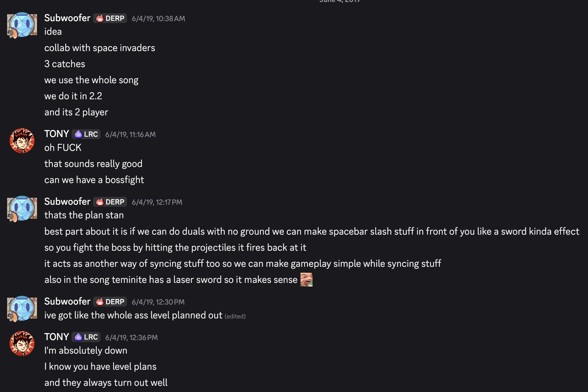
Task: Click Subwoofer's avatar on the 12:30 PM message
Action: tap(22, 308)
